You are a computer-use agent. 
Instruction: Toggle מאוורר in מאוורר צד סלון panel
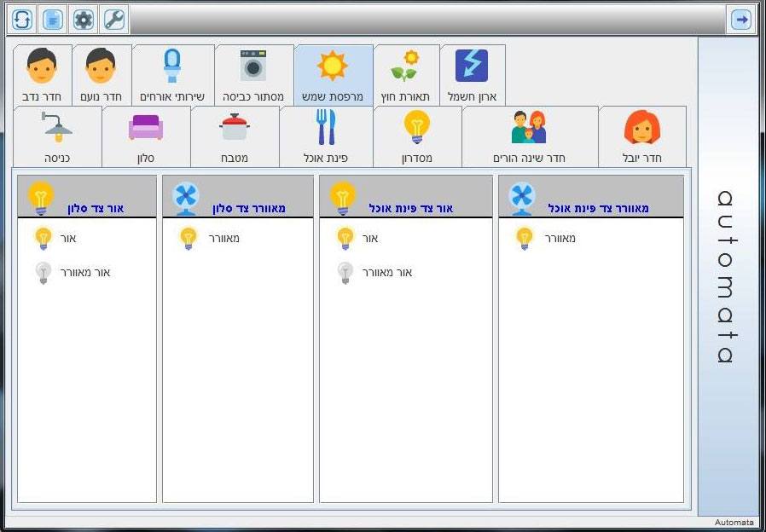tap(189, 239)
